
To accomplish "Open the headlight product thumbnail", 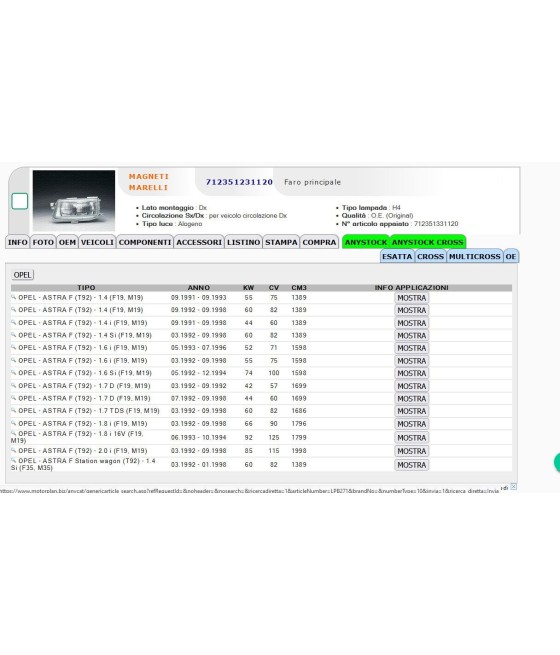I will (x=74, y=201).
